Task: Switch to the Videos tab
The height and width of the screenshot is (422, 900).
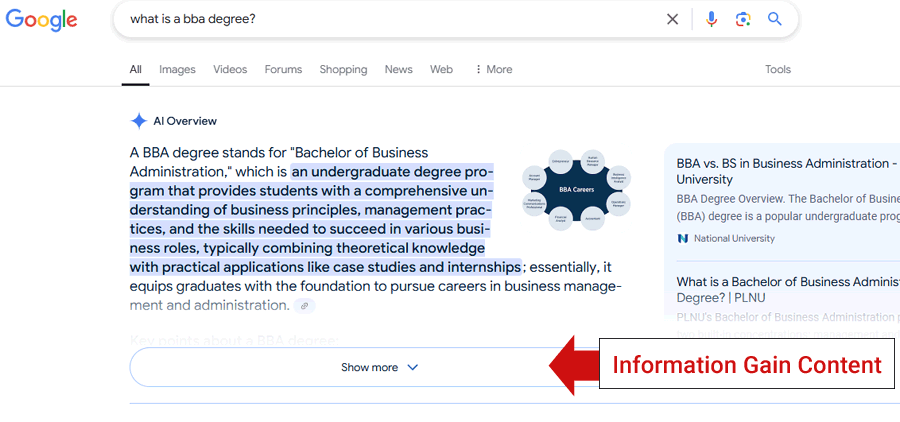Action: coord(230,69)
